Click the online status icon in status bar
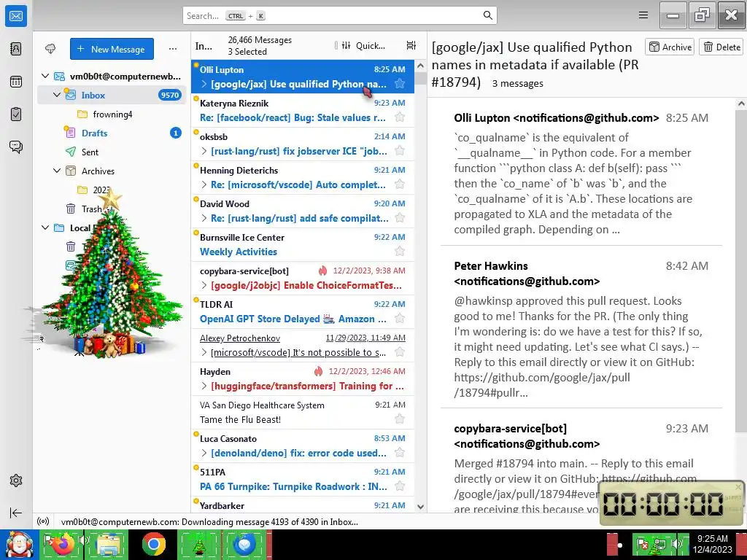 click(x=43, y=521)
